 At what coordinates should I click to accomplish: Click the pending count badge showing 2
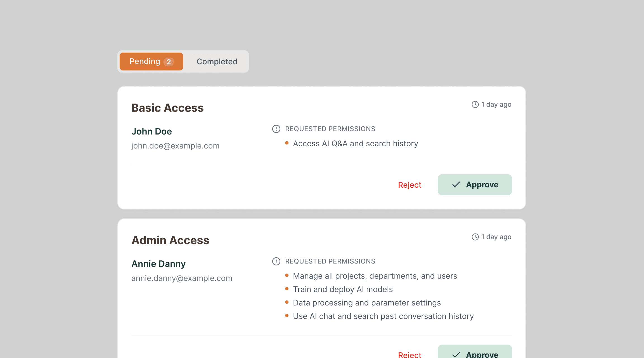click(x=169, y=62)
